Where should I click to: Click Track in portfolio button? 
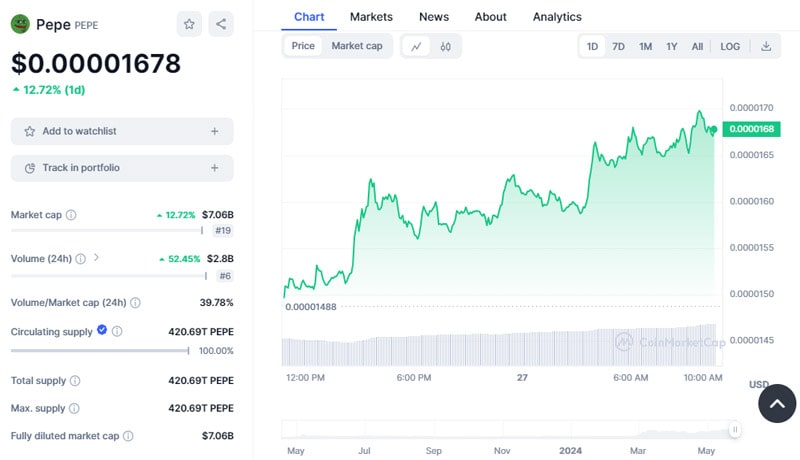point(122,168)
